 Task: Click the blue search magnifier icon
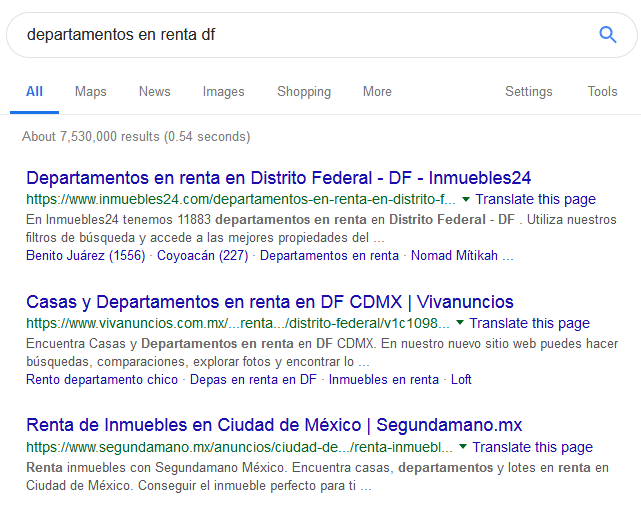607,35
